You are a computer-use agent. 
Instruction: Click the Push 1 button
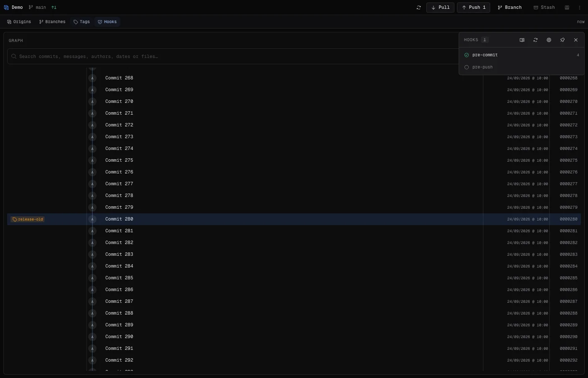pos(473,8)
